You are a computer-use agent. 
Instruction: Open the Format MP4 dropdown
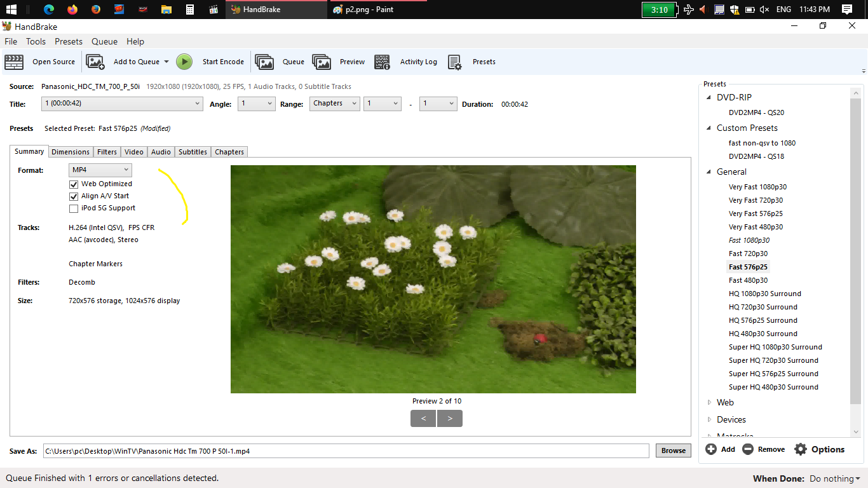coord(100,170)
